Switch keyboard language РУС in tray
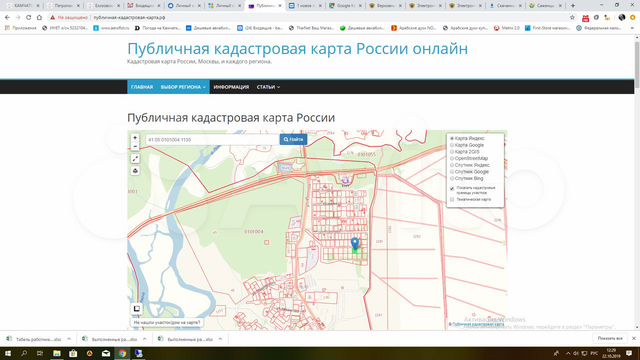This screenshot has width=640, height=360. [594, 353]
